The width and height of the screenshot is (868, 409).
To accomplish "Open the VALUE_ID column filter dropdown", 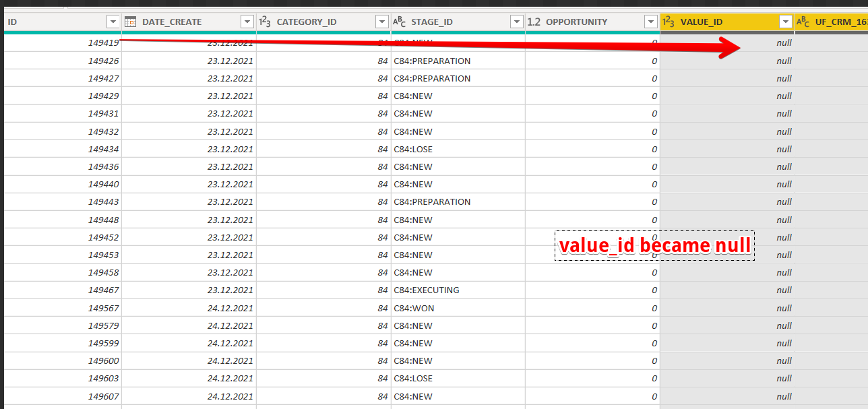I will pyautogui.click(x=785, y=22).
